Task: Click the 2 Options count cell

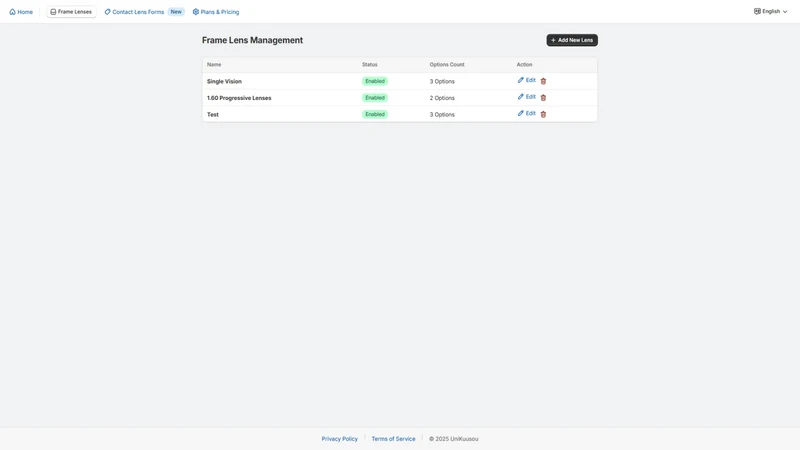Action: (442, 98)
